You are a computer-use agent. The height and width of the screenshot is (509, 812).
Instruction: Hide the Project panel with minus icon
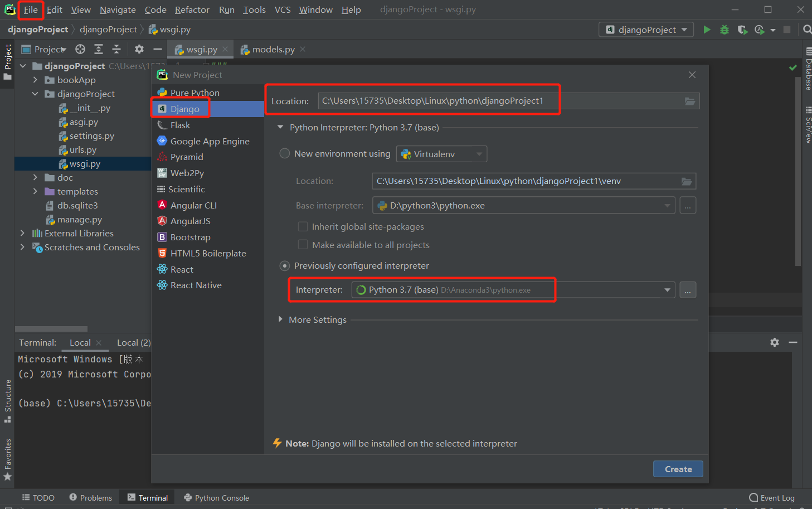(158, 49)
